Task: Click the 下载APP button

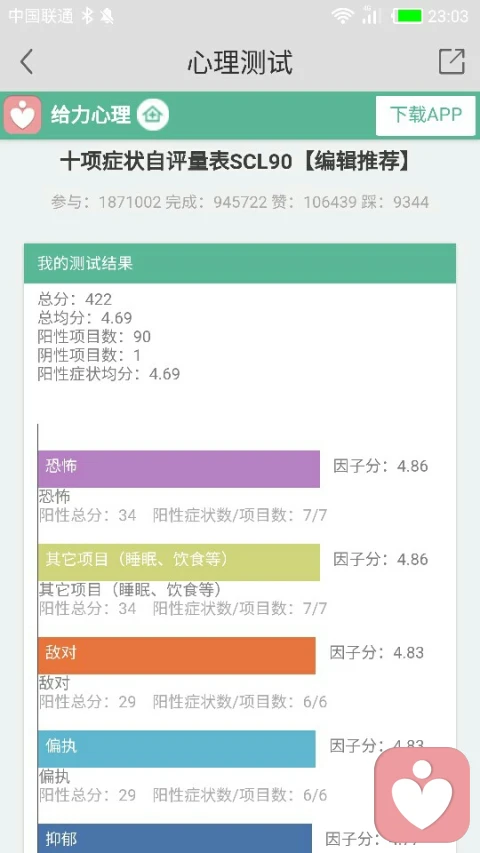Action: point(426,115)
